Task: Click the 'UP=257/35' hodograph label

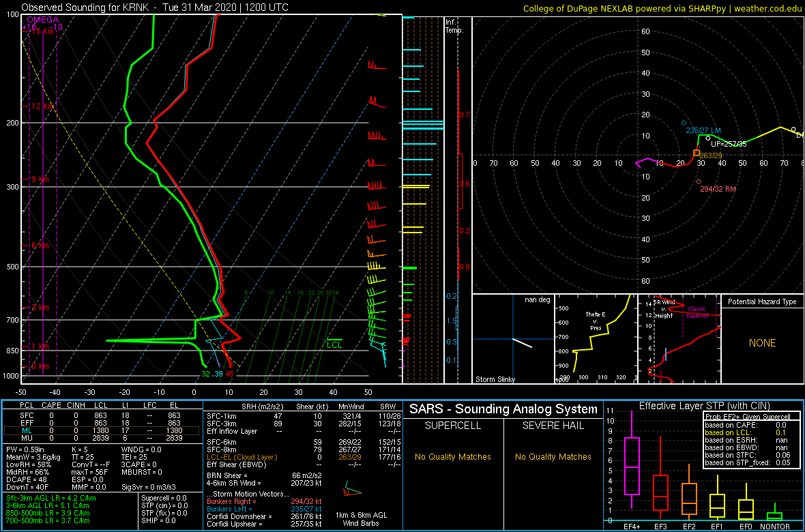Action: [x=729, y=145]
